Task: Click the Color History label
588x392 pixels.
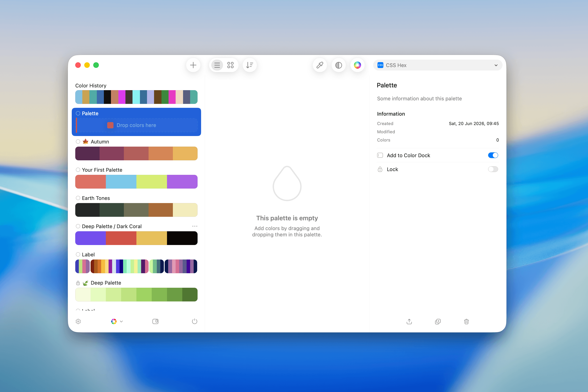Action: (x=91, y=85)
